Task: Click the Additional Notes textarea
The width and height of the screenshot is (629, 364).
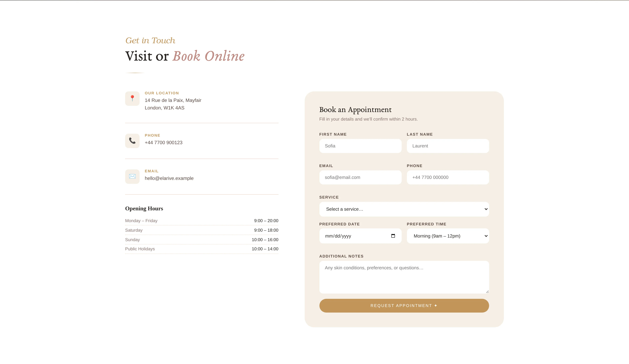Action: 404,277
